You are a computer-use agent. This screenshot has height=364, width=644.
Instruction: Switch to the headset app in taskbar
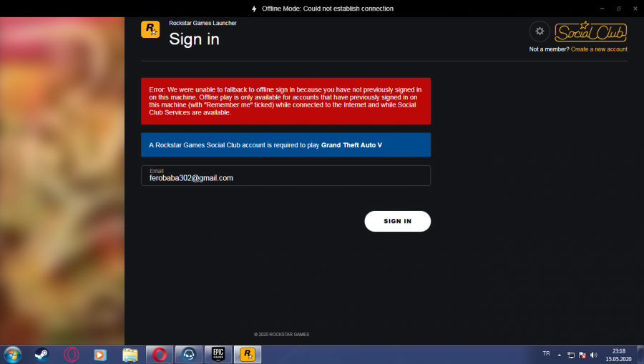click(189, 355)
